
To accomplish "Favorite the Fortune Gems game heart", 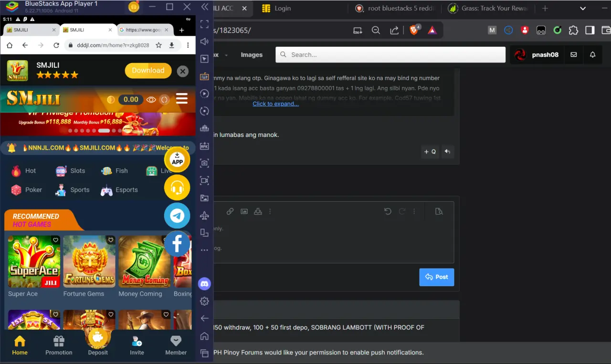I will click(111, 240).
